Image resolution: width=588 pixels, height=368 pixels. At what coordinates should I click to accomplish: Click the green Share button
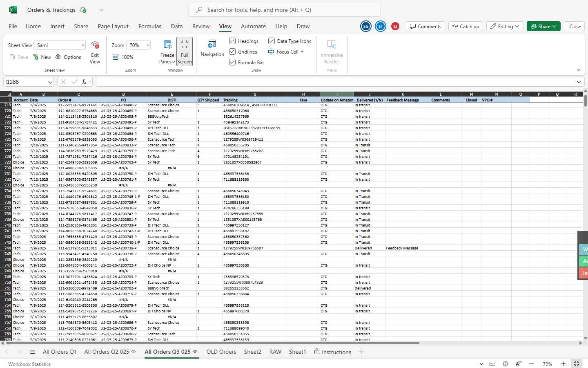pyautogui.click(x=543, y=26)
